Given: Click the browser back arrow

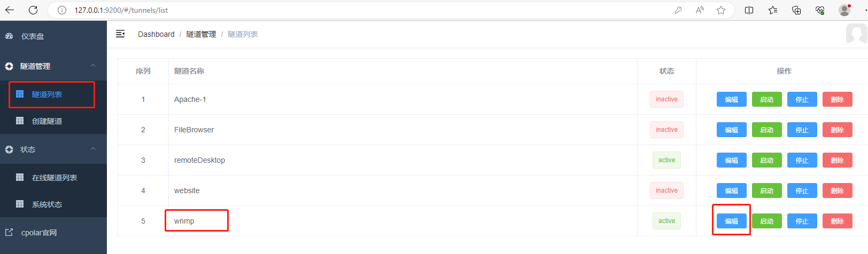Looking at the screenshot, I should pyautogui.click(x=10, y=10).
